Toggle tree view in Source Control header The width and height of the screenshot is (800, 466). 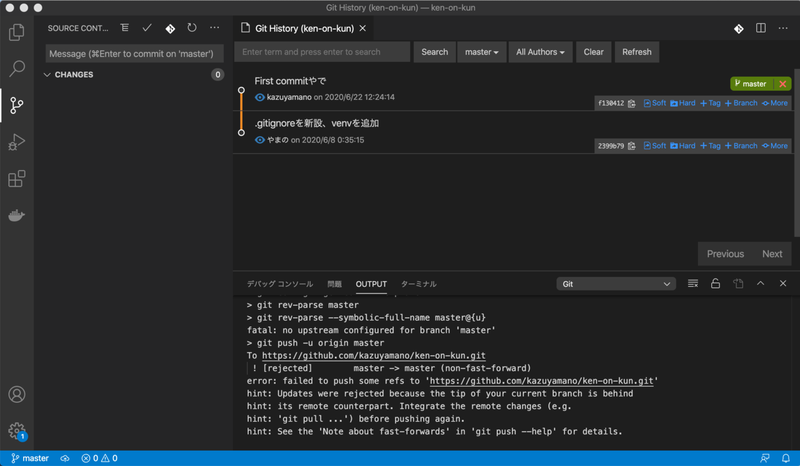click(124, 28)
